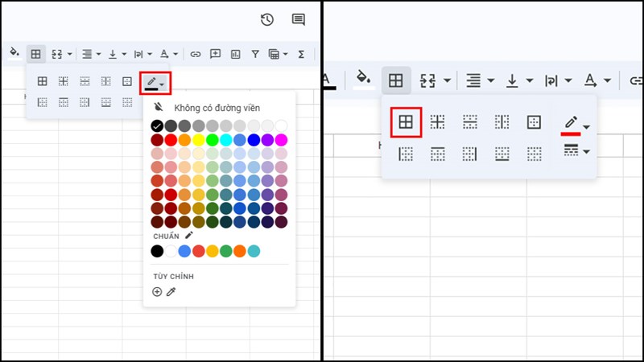Open red border color dropdown on right
Viewport: 644px width, 362px height.
[576, 125]
